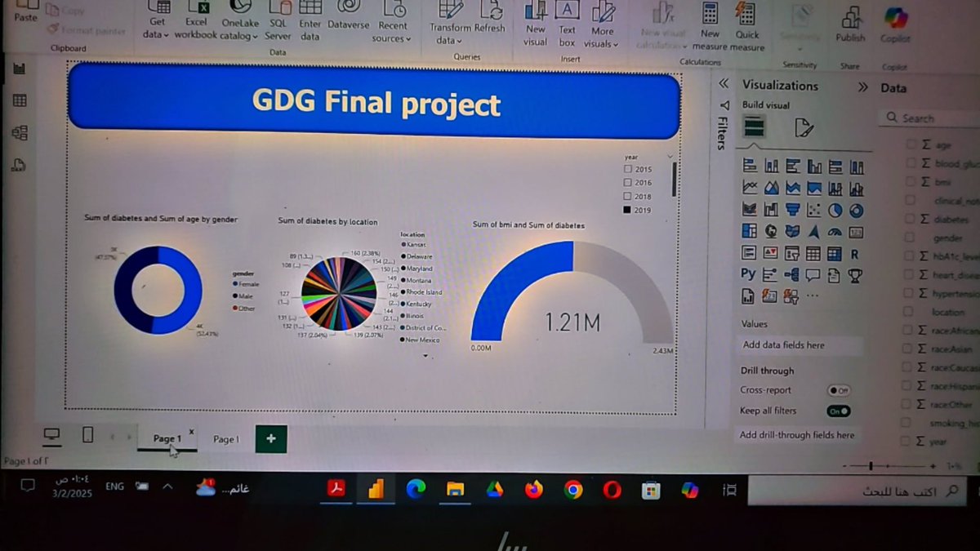
Task: Uncheck the 2019 year slicer box
Action: [x=628, y=210]
